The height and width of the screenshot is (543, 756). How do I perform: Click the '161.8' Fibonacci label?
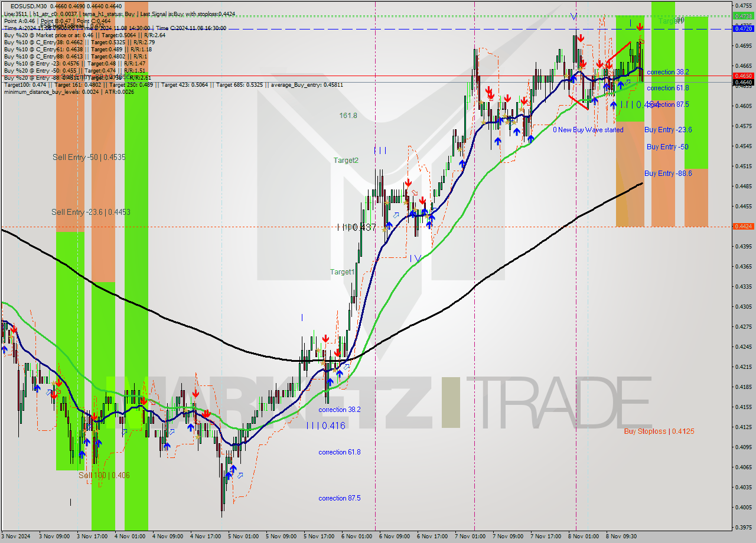348,116
